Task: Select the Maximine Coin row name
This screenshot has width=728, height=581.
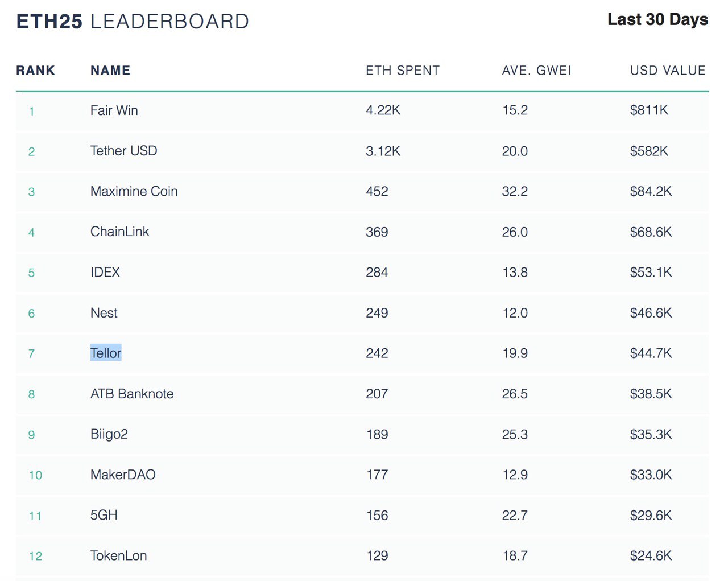Action: coord(134,191)
